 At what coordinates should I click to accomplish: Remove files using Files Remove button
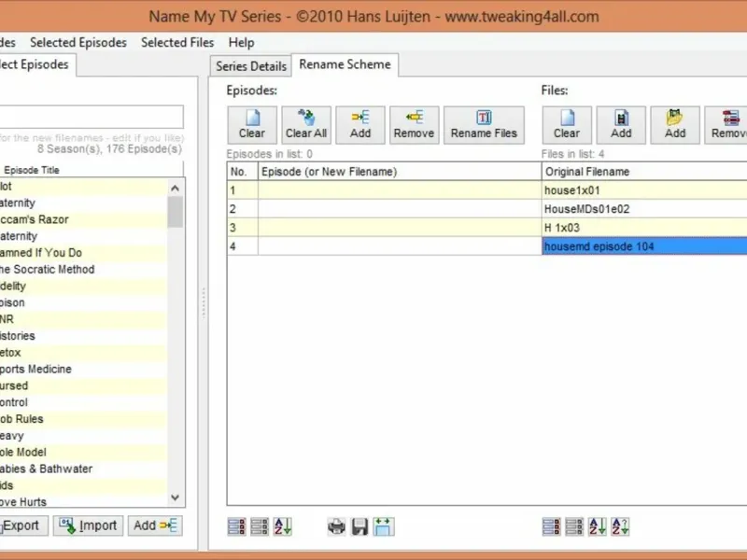[726, 125]
